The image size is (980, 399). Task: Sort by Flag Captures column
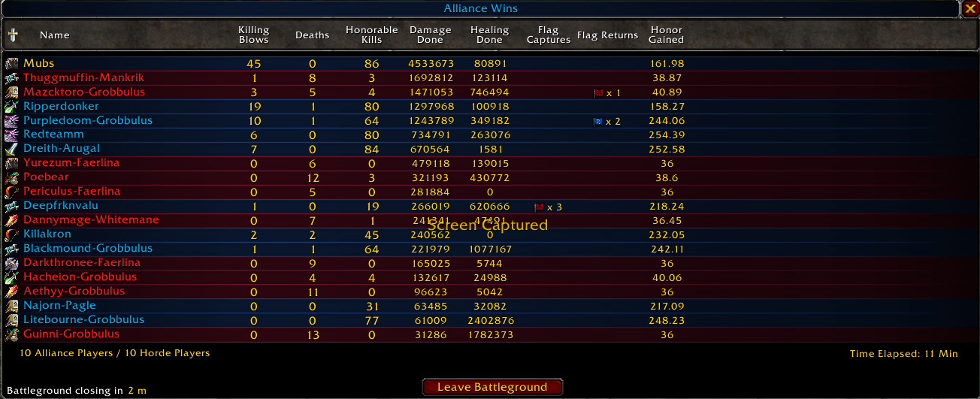click(549, 35)
